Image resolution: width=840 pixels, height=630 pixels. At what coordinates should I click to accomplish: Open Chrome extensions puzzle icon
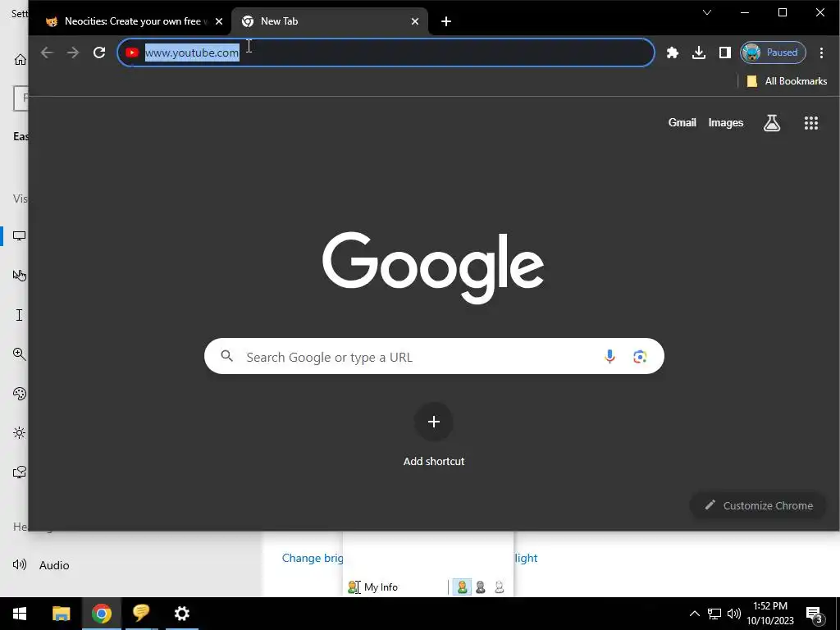pyautogui.click(x=673, y=52)
